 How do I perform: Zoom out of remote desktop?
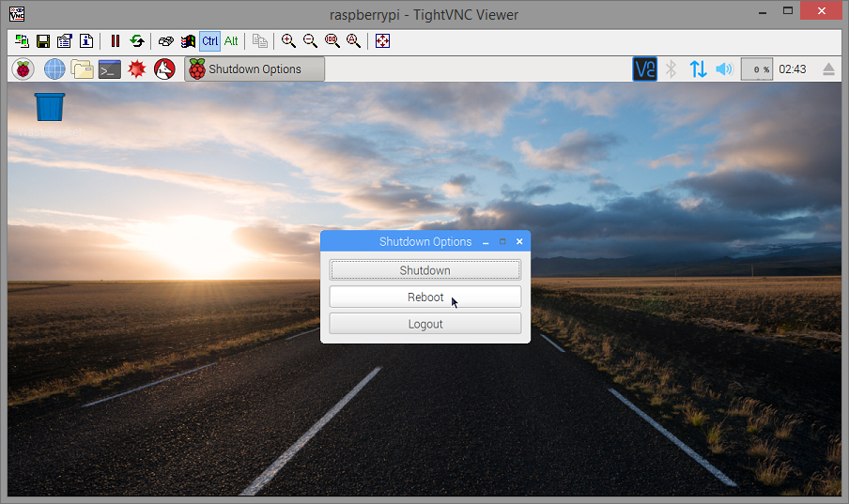(x=310, y=41)
